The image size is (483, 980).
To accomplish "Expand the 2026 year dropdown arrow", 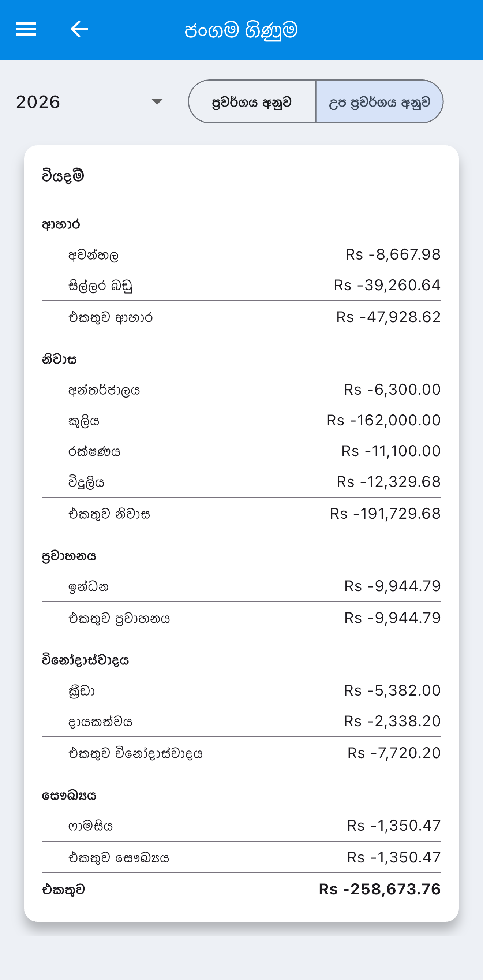I will pyautogui.click(x=157, y=101).
